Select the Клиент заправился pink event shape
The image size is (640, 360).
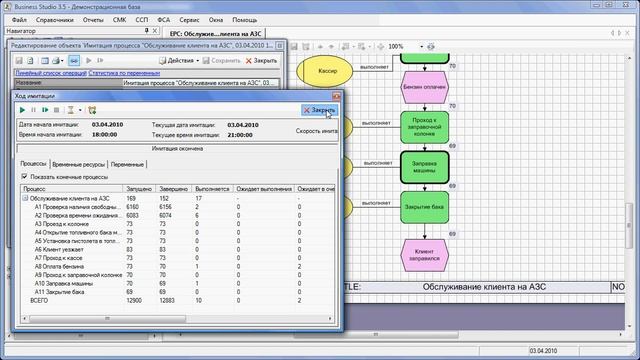click(424, 255)
